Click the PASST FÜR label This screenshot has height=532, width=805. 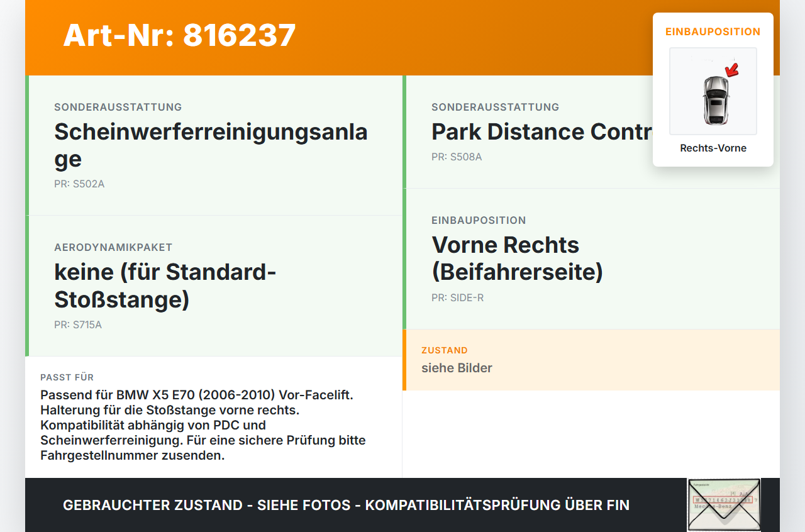coord(67,377)
